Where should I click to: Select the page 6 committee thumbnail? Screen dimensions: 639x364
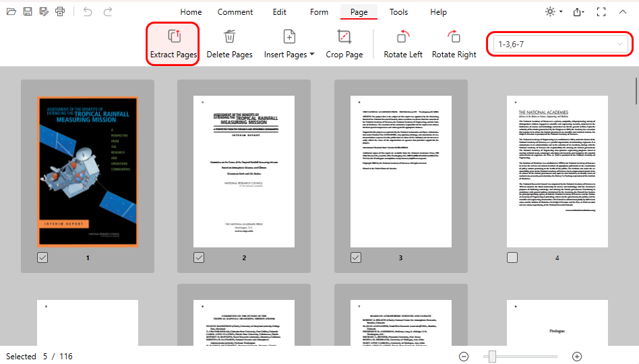pos(244,323)
